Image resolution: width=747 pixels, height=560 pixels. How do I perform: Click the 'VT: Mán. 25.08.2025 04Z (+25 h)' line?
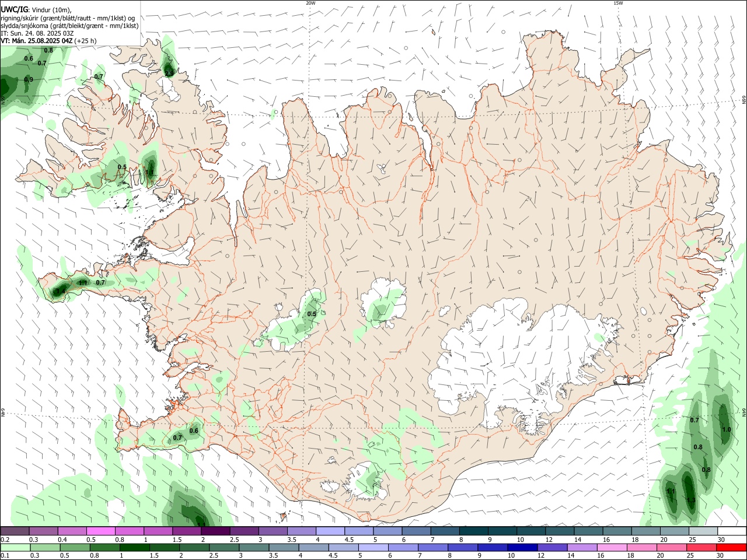click(48, 41)
